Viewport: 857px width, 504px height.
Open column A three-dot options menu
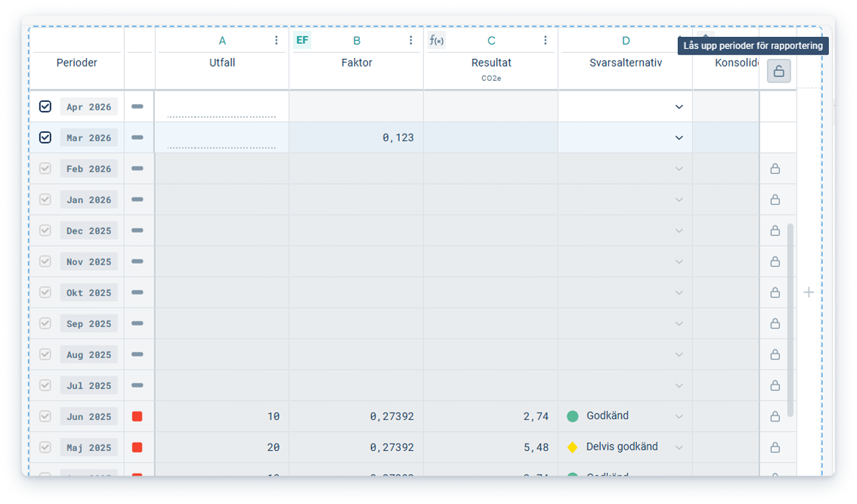coord(277,41)
